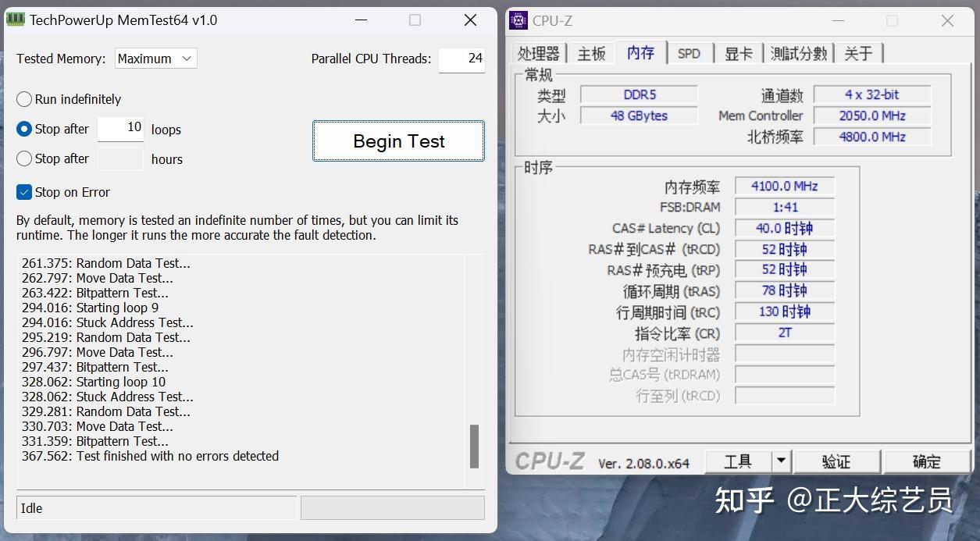Click the Idle status field
This screenshot has height=541, width=980.
[x=156, y=507]
